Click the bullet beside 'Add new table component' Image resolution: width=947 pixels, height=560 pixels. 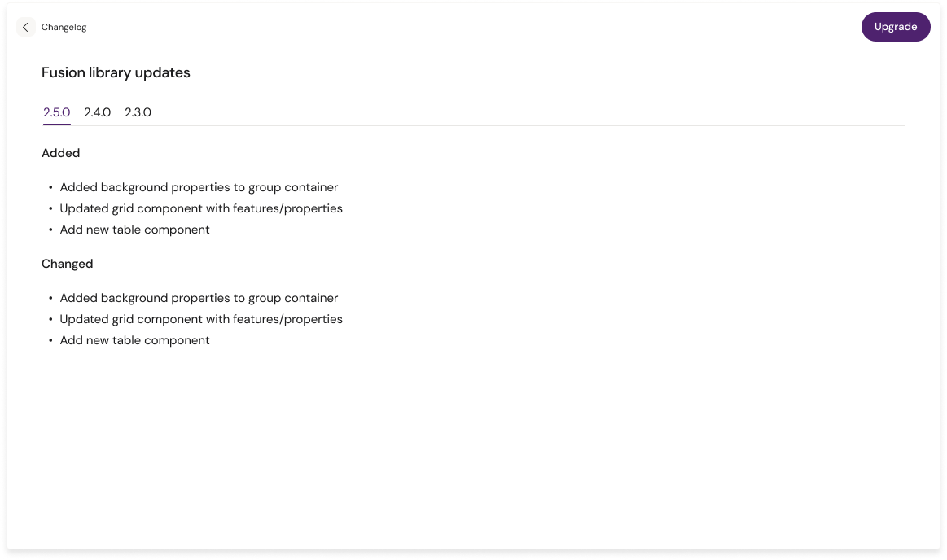[x=50, y=230]
